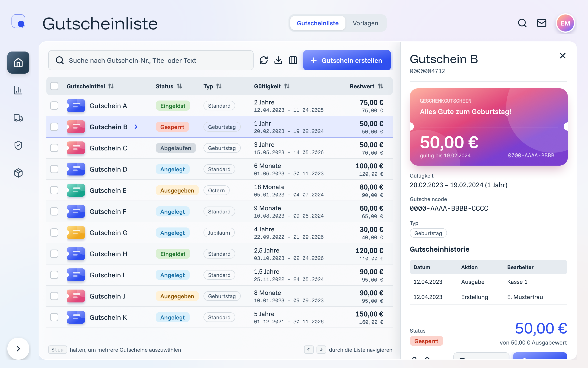Open the Gutschein F row
The image size is (588, 368).
(x=219, y=212)
